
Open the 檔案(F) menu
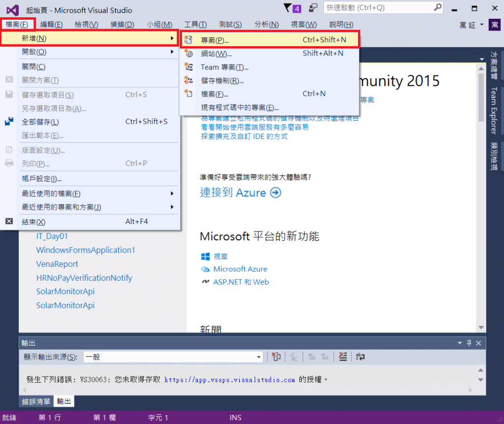pos(17,25)
